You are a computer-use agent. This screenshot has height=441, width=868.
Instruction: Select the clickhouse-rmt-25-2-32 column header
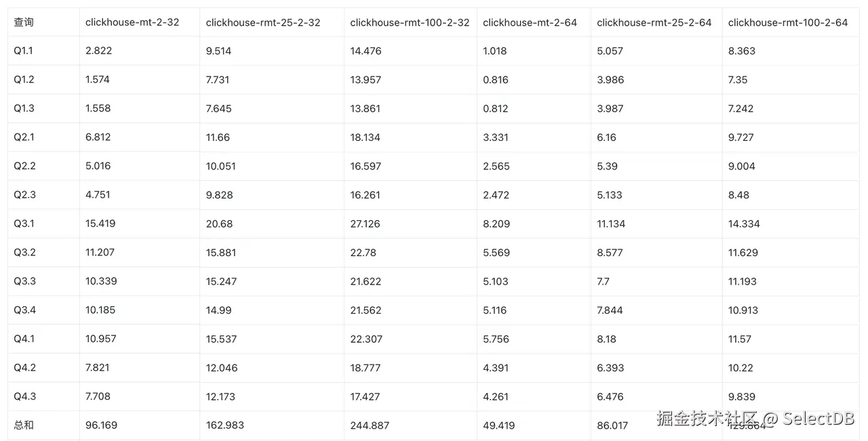pos(263,22)
